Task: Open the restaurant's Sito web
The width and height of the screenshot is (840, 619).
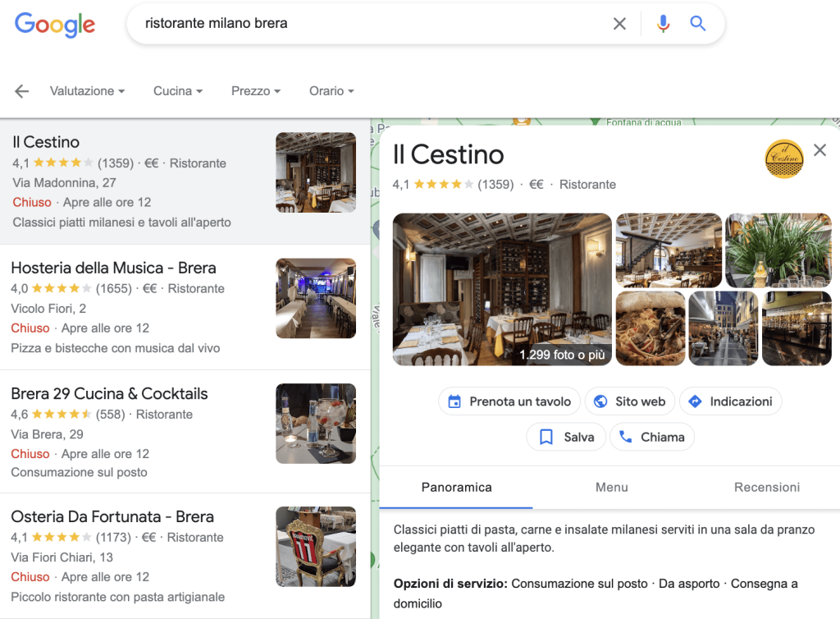Action: coord(629,401)
